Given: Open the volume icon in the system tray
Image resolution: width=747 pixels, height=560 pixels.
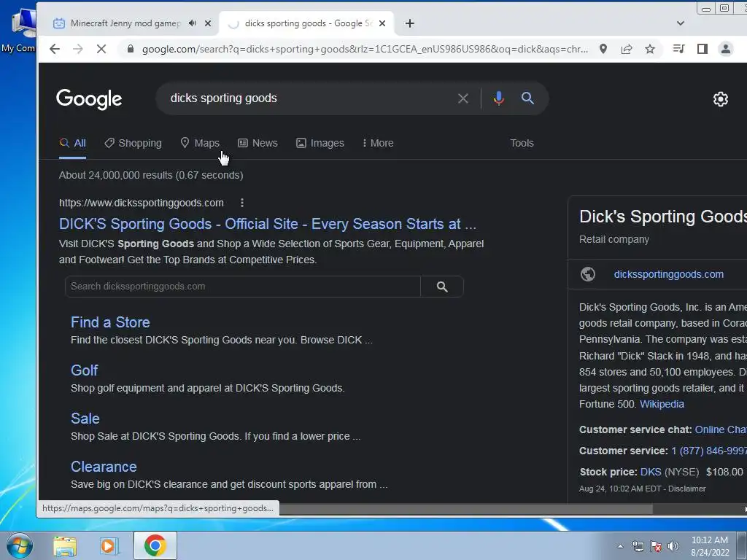Looking at the screenshot, I should pyautogui.click(x=673, y=546).
